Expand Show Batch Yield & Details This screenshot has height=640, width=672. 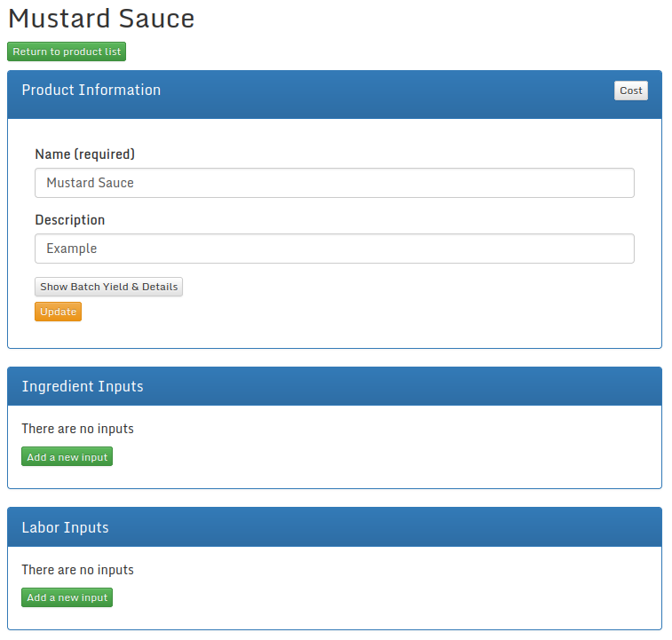[108, 287]
